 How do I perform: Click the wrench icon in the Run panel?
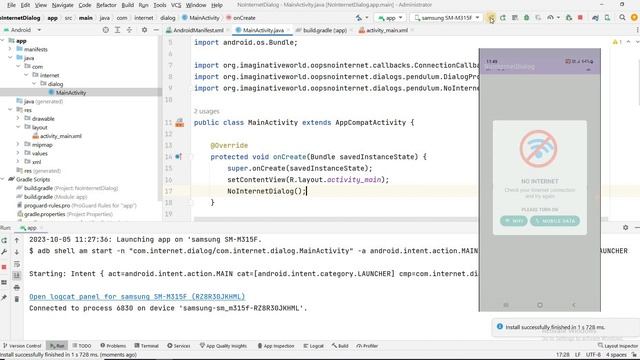click(4, 252)
